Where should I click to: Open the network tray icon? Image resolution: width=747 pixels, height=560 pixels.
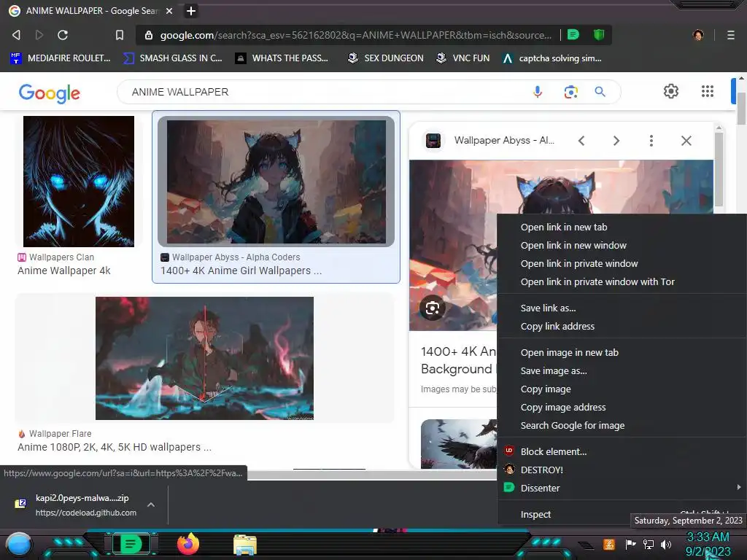(x=649, y=544)
